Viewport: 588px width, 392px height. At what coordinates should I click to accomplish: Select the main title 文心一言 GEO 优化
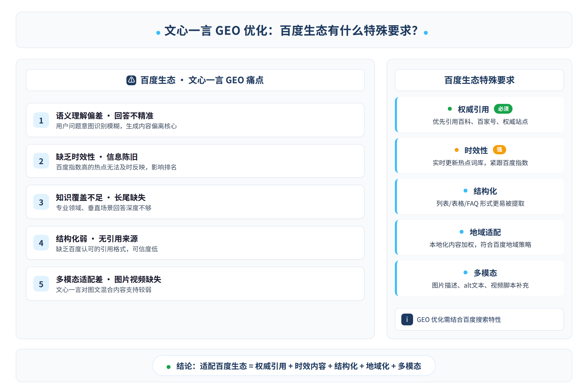coord(291,31)
